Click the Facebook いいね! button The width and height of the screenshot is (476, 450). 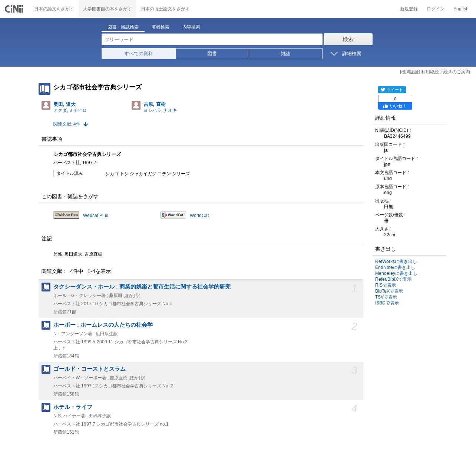coord(395,106)
